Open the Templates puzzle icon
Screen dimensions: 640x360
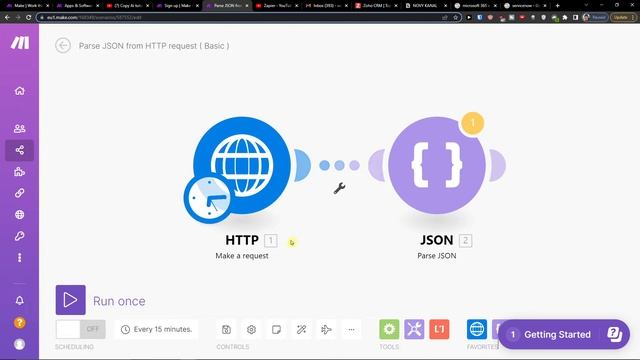pyautogui.click(x=20, y=172)
